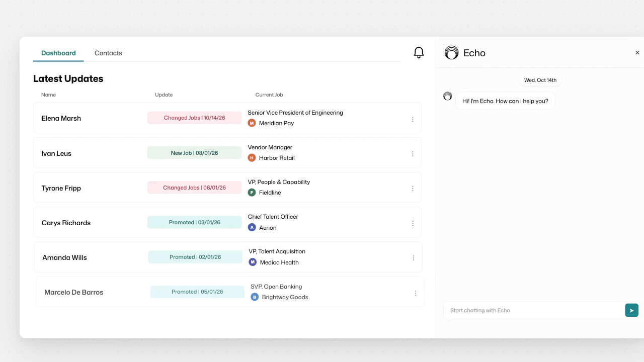Click the Changed Jobs 06/01/26 badge
This screenshot has width=644, height=362.
tap(194, 188)
